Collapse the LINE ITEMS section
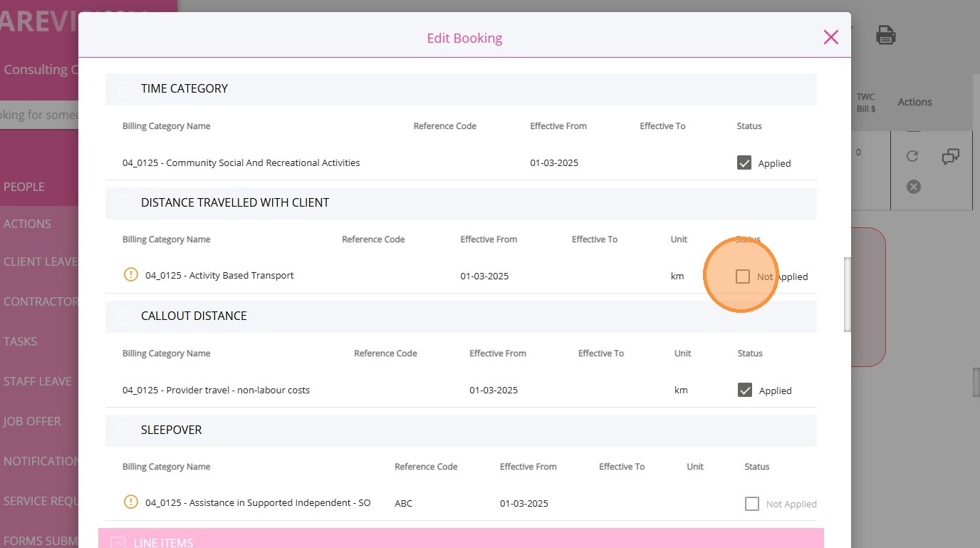 (x=118, y=542)
